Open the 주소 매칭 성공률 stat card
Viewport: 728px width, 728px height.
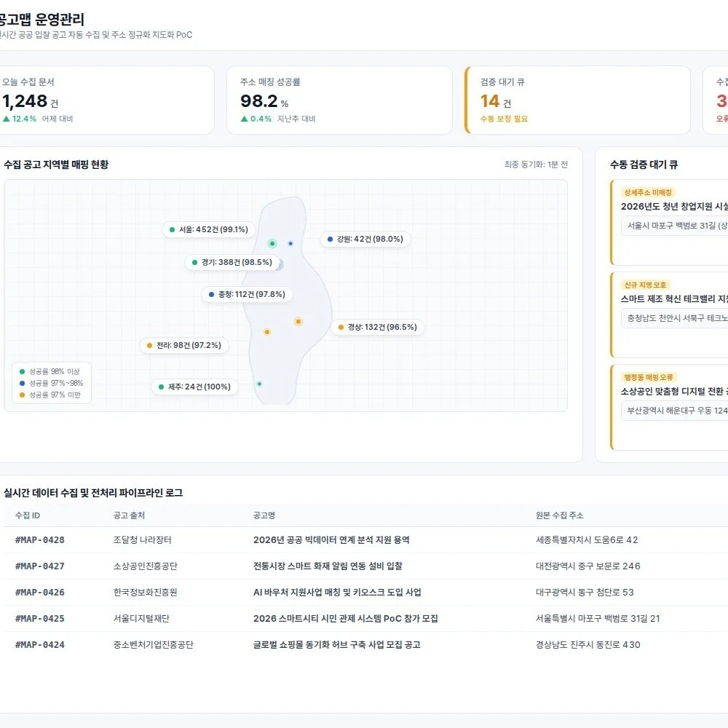[x=339, y=100]
